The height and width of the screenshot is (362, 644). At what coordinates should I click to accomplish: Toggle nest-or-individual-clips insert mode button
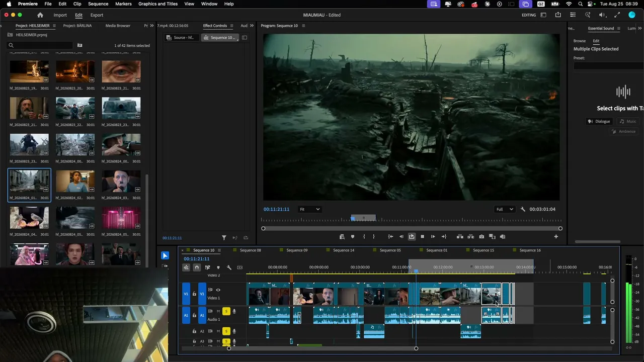pyautogui.click(x=186, y=267)
